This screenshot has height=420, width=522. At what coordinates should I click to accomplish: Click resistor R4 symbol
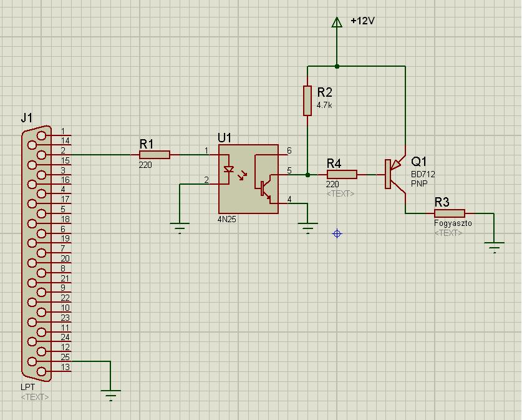(342, 175)
